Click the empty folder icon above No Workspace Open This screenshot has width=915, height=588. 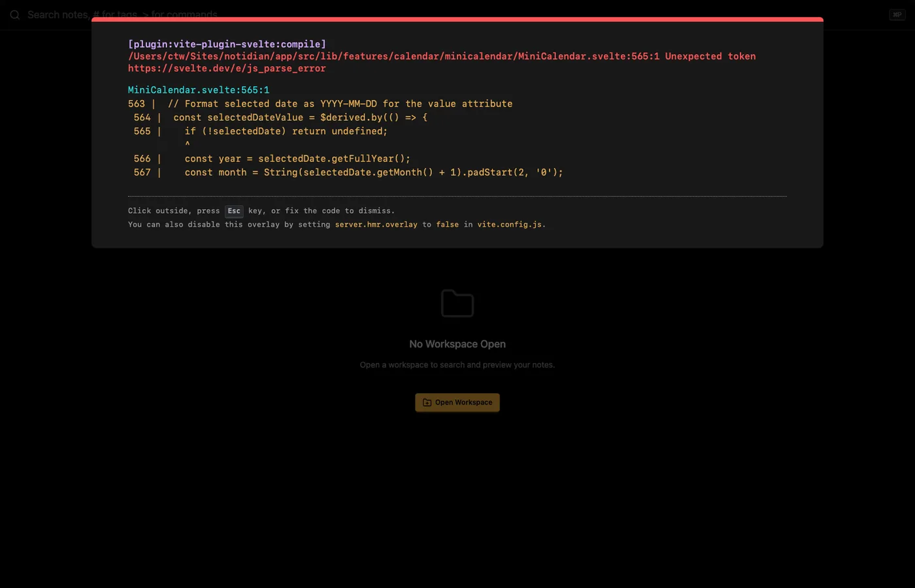(x=457, y=303)
